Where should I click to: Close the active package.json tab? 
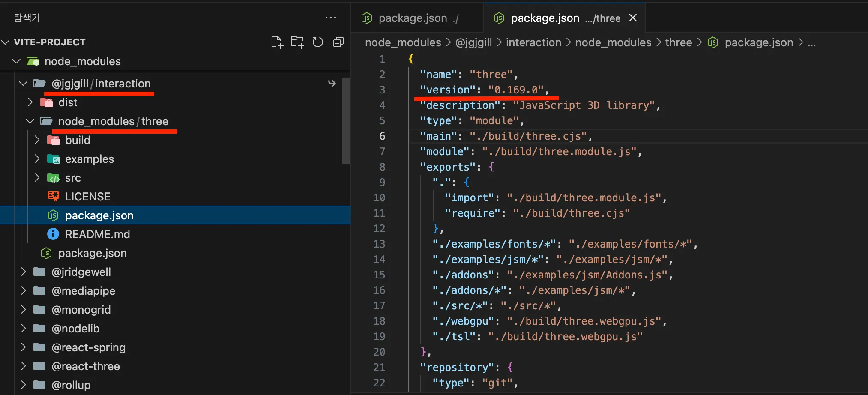coord(633,18)
